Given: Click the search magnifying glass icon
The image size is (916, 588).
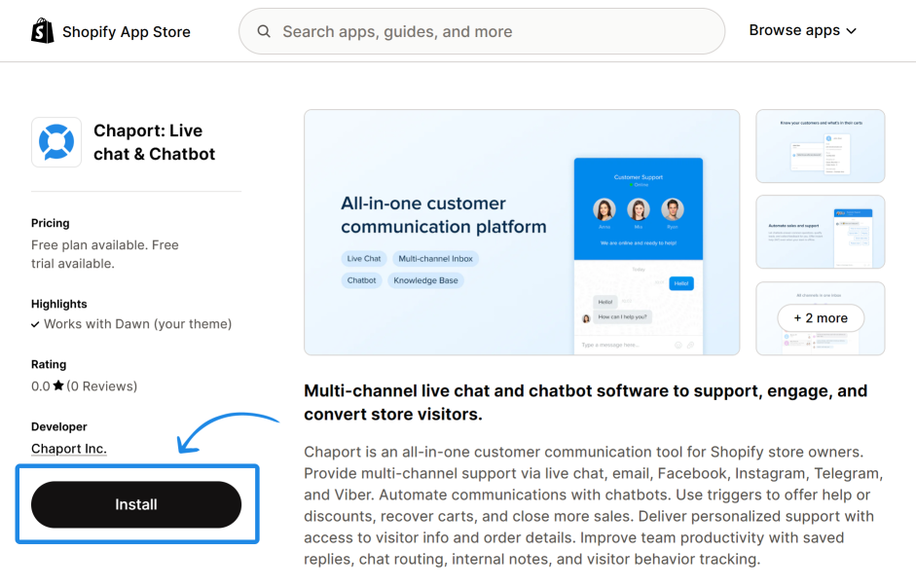Looking at the screenshot, I should pos(264,31).
